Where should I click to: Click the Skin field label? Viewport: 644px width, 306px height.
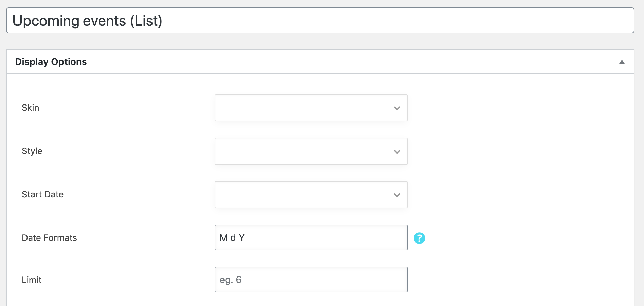[x=31, y=108]
